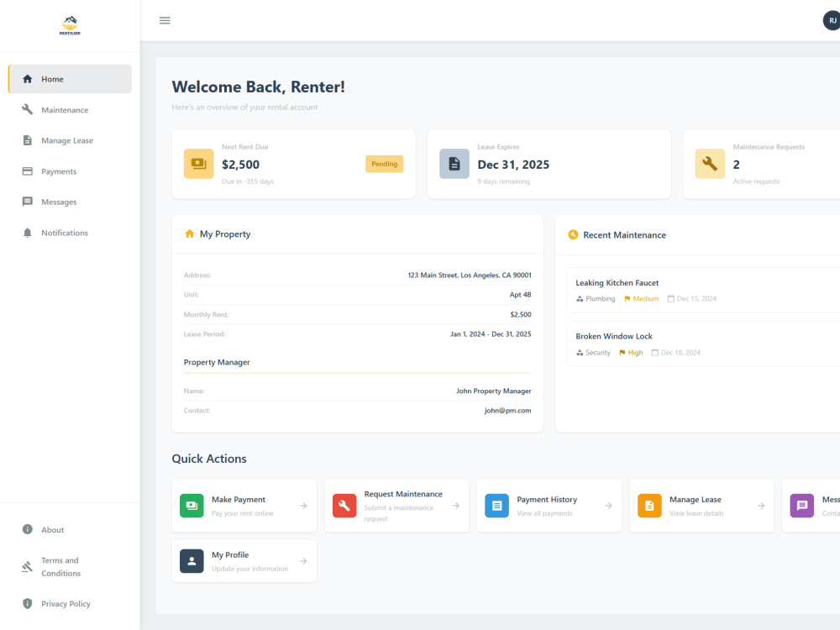Open Maintenance in sidebar
This screenshot has width=840, height=630.
(71, 110)
